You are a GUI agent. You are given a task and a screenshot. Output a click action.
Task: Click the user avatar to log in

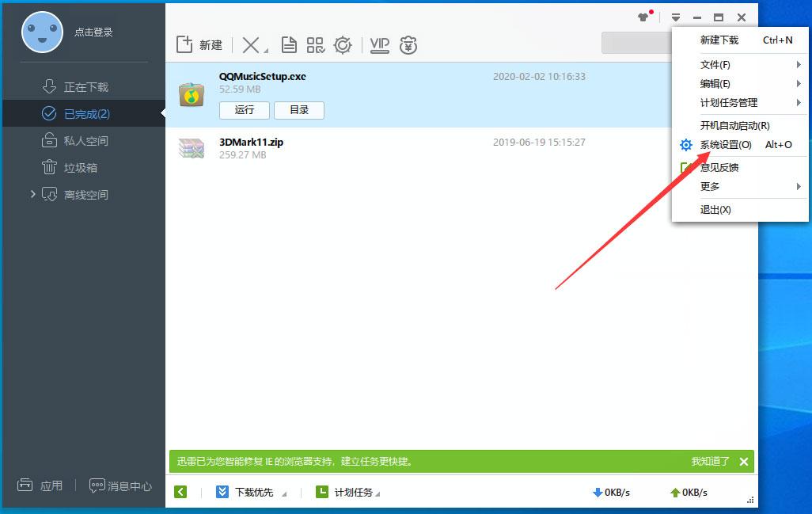pyautogui.click(x=42, y=32)
